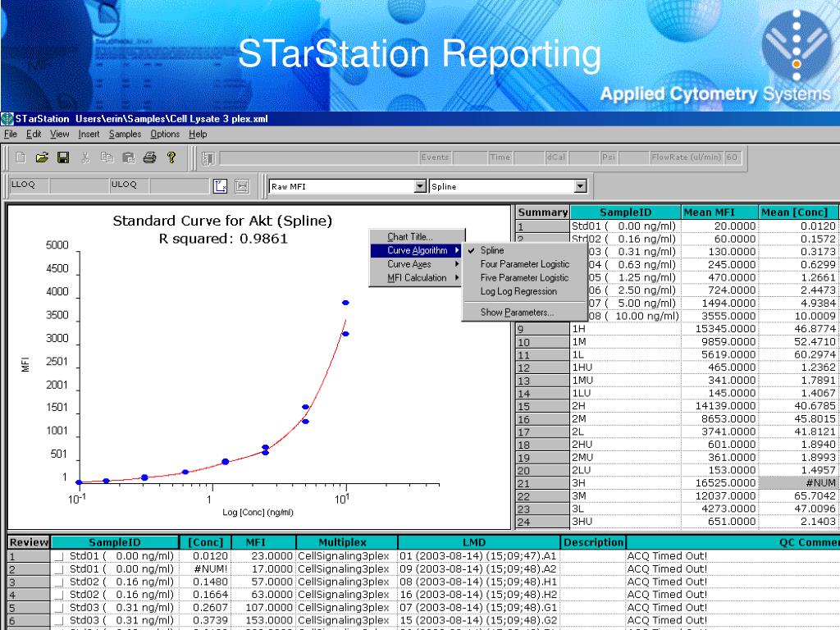The height and width of the screenshot is (630, 840).
Task: Click the New document toolbar icon
Action: [x=21, y=157]
